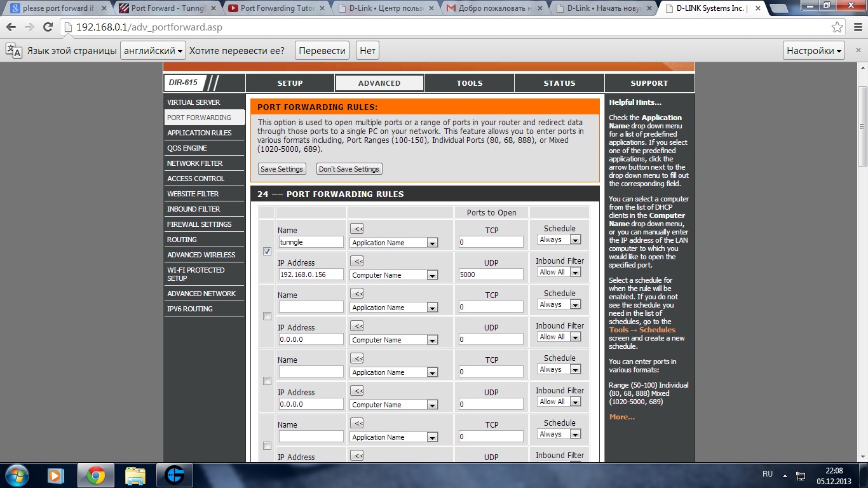
Task: Switch to the TOOLS tab
Action: (470, 83)
